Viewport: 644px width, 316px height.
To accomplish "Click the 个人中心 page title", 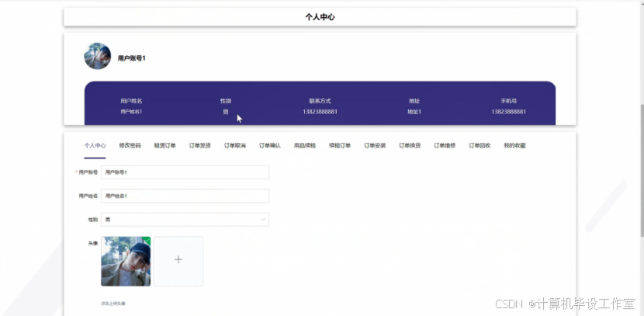I will point(320,17).
